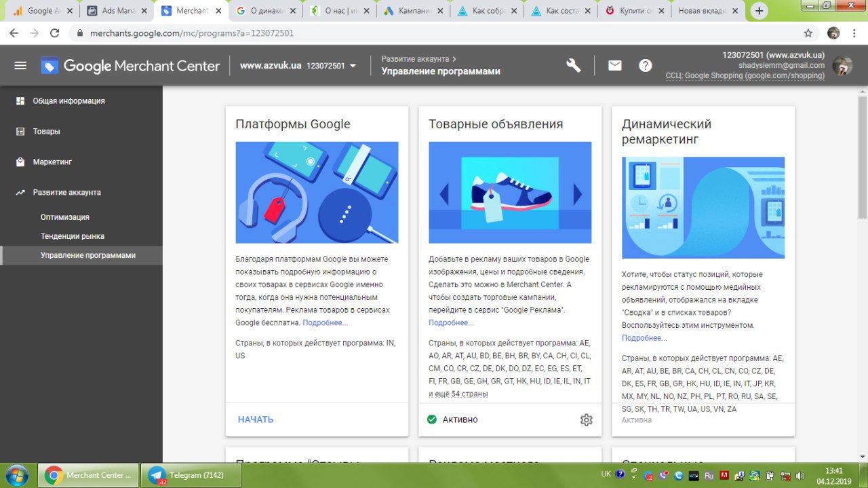The image size is (868, 488).
Task: Open the help question mark icon
Action: coord(646,65)
